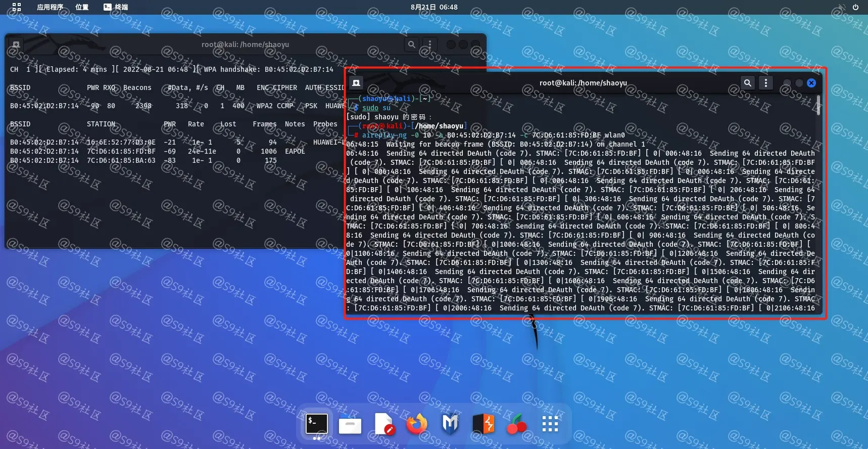
Task: Search in the front terminal window
Action: [748, 82]
